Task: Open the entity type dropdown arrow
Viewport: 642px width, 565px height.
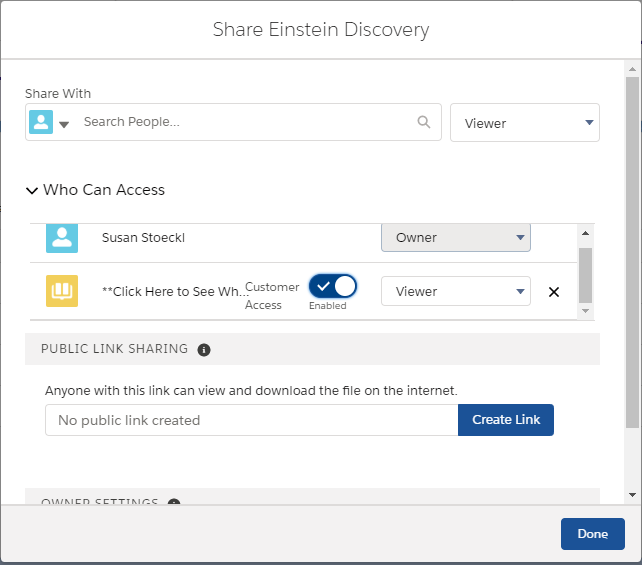Action: point(64,124)
